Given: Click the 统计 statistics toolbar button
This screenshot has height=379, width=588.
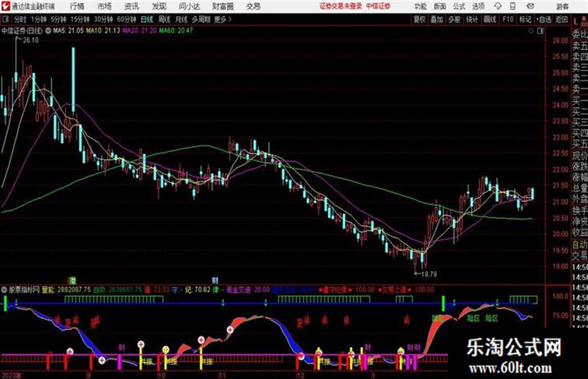Looking at the screenshot, I should (472, 19).
